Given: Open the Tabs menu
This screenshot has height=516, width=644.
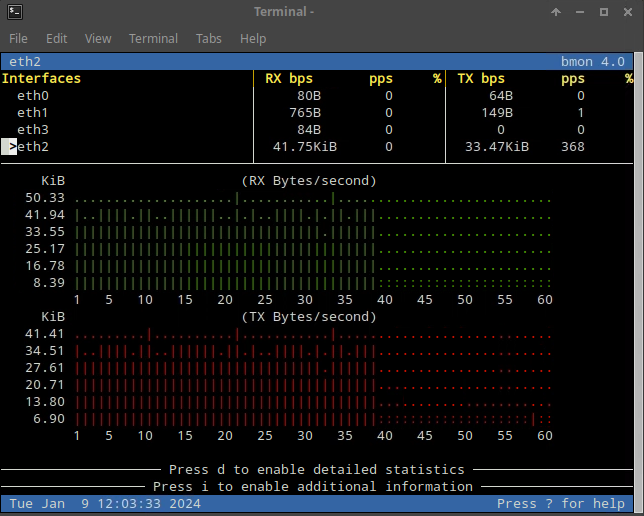Looking at the screenshot, I should point(209,38).
